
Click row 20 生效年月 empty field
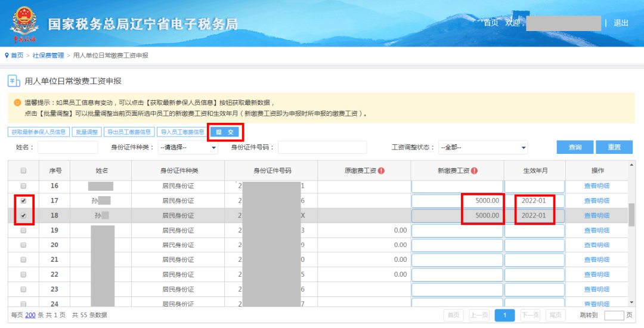click(535, 245)
